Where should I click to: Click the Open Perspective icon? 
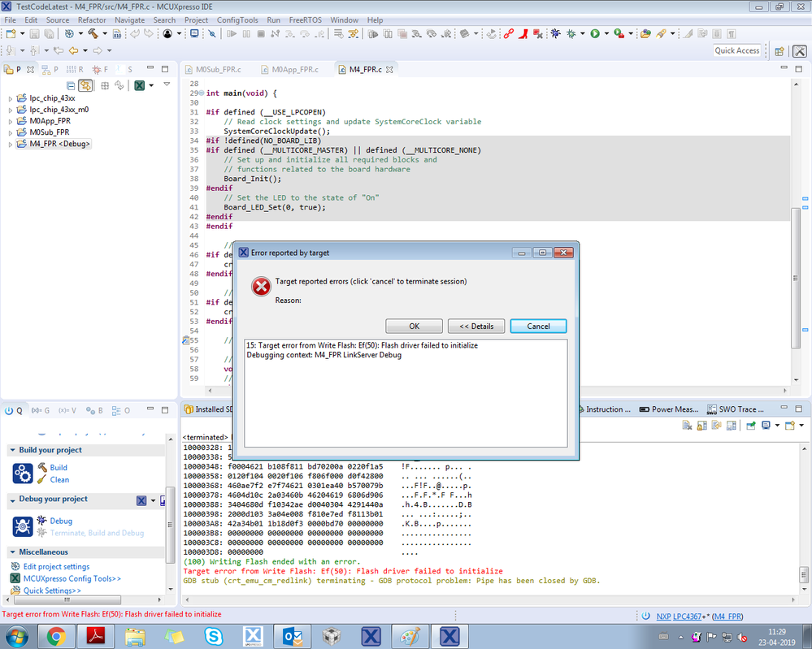(x=779, y=50)
